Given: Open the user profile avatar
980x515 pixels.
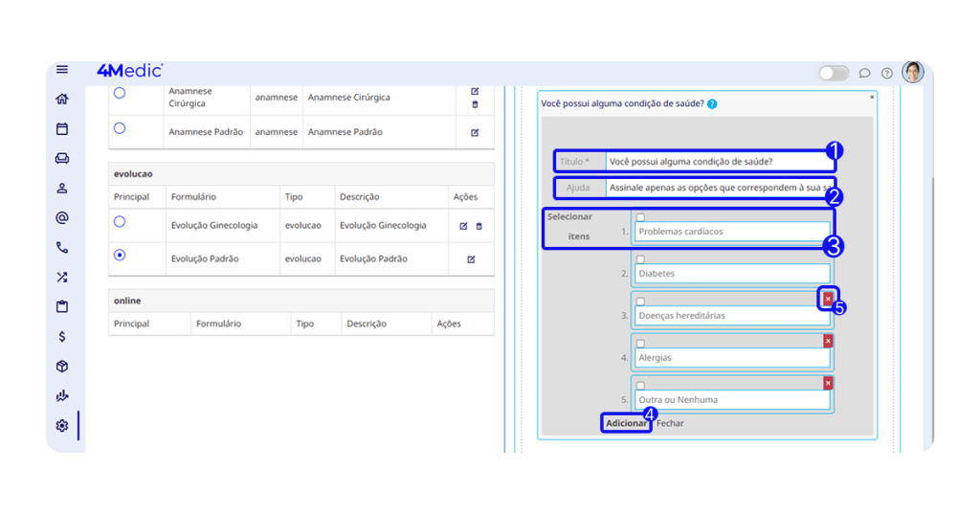Looking at the screenshot, I should [x=913, y=73].
